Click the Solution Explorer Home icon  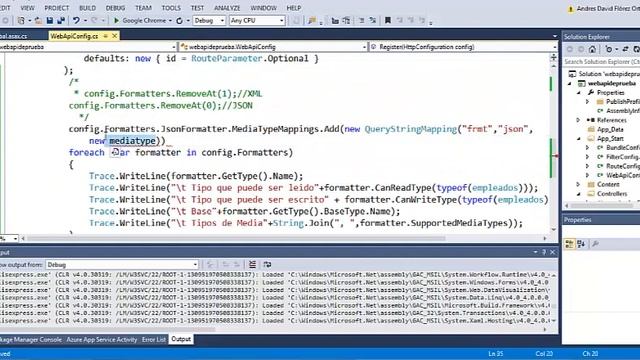point(592,49)
